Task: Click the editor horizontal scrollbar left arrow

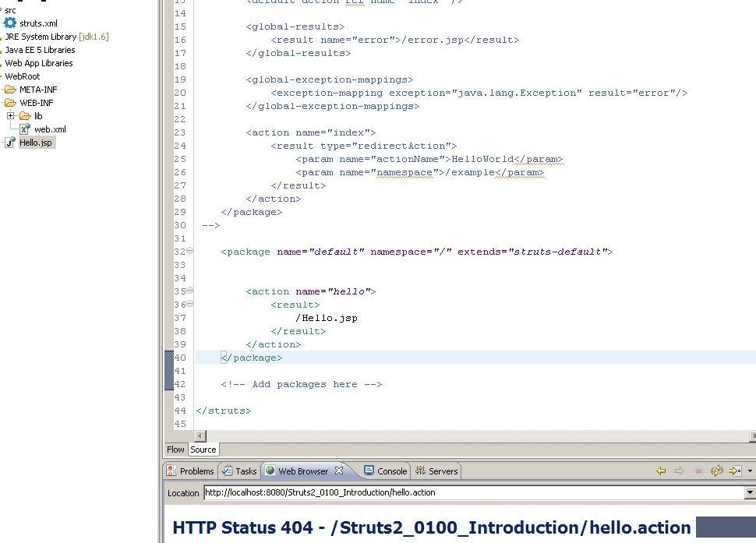Action: 200,436
